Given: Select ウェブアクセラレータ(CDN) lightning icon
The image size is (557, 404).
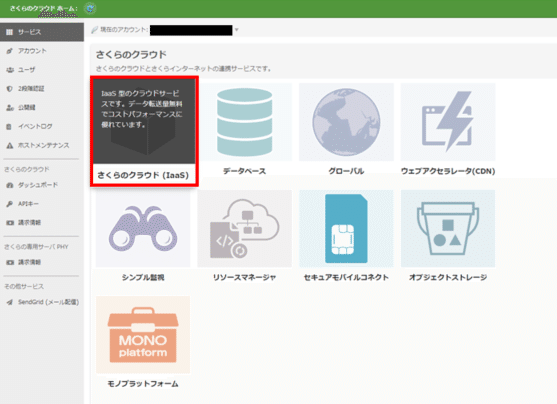Looking at the screenshot, I should tap(448, 122).
